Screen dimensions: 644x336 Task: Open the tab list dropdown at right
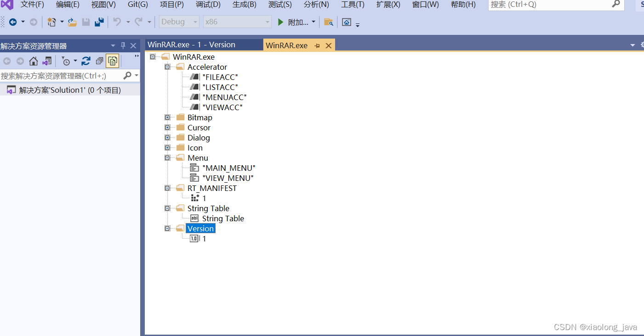pos(633,45)
